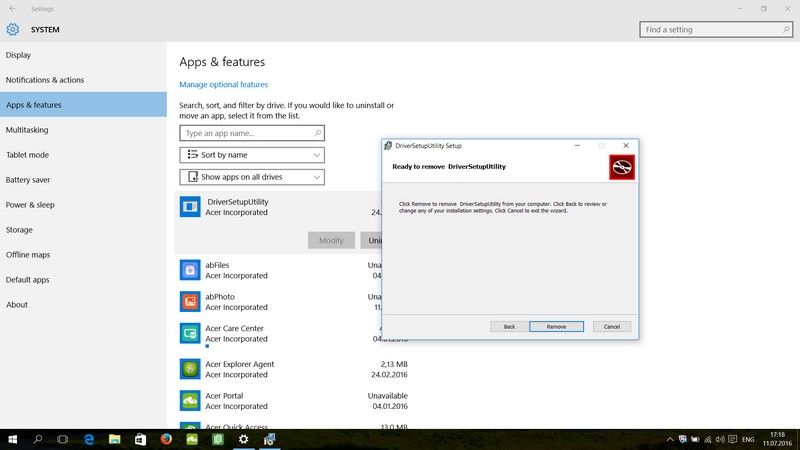Follow the Manage optional features link
The height and width of the screenshot is (450, 800).
223,84
